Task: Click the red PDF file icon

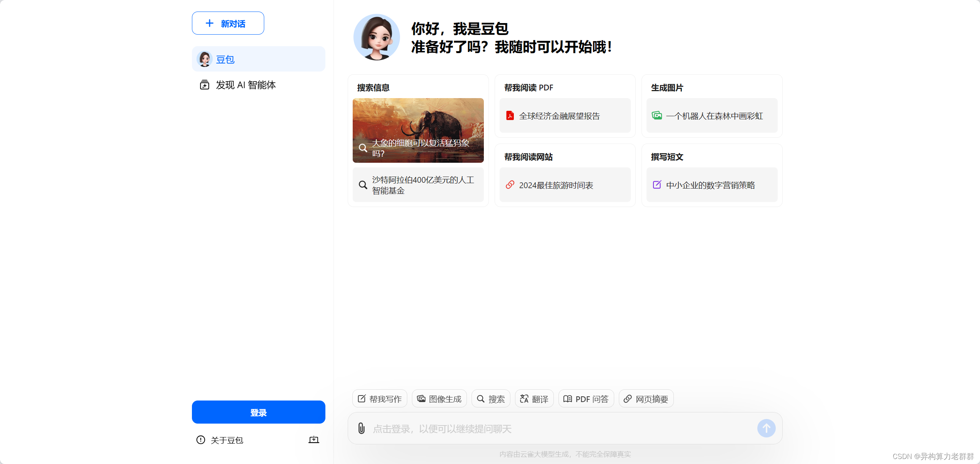Action: 510,115
